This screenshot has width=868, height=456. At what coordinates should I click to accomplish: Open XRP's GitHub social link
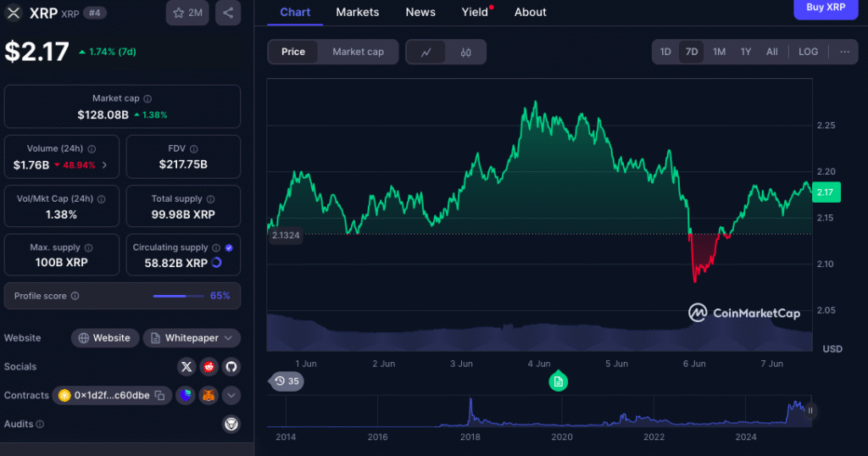231,366
